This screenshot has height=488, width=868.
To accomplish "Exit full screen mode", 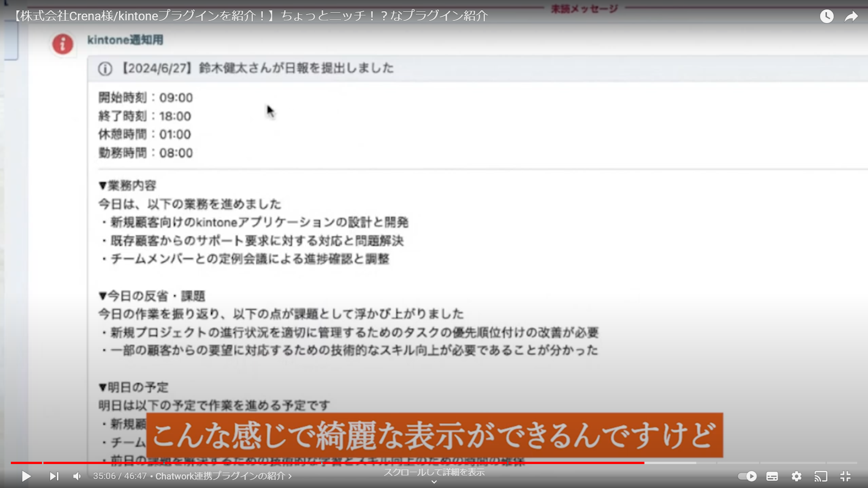I will pyautogui.click(x=845, y=476).
